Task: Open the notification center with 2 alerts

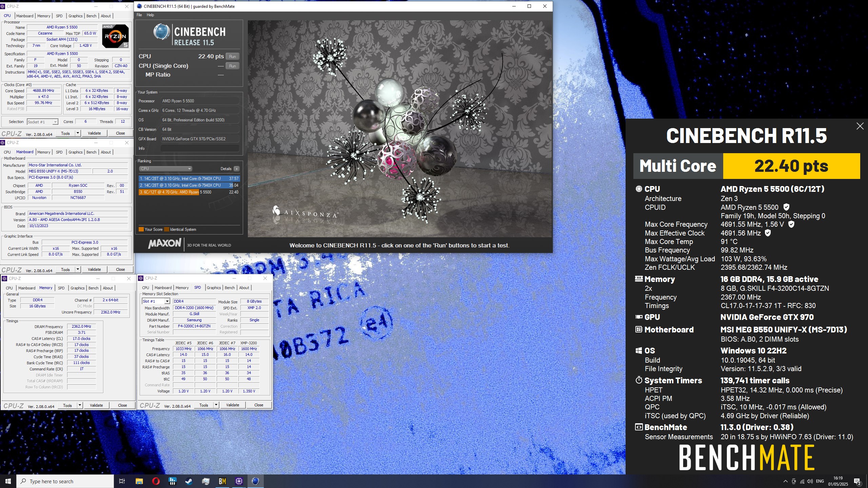Action: pos(857,481)
